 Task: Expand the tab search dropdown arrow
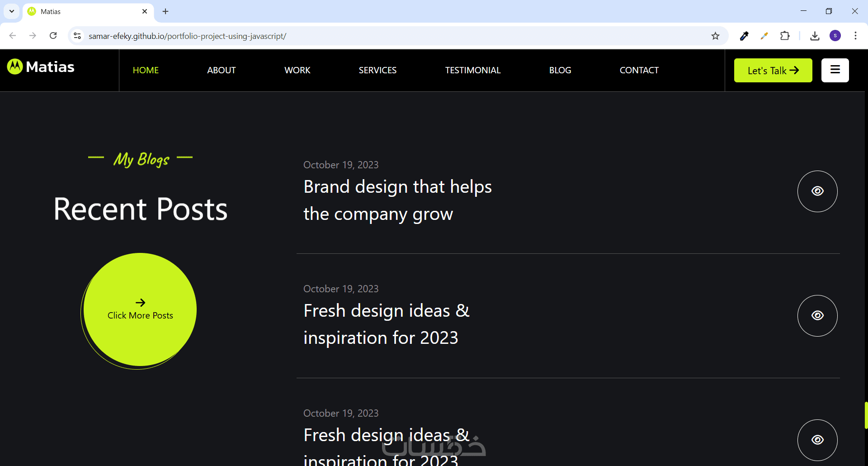click(12, 11)
